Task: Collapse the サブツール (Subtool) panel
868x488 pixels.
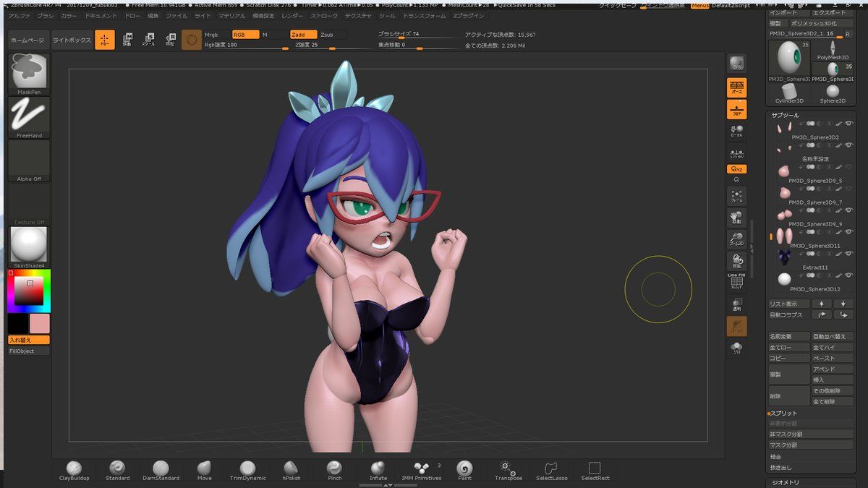Action: coord(786,115)
